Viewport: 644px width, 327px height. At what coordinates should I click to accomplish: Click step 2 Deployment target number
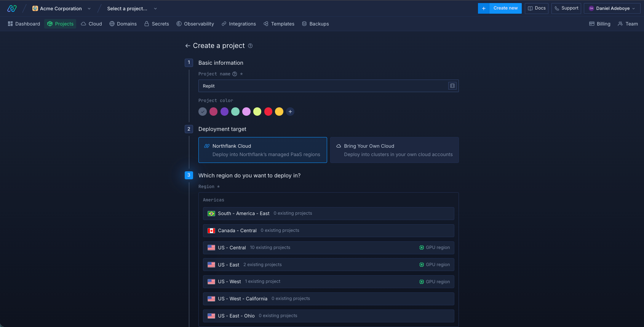[189, 129]
